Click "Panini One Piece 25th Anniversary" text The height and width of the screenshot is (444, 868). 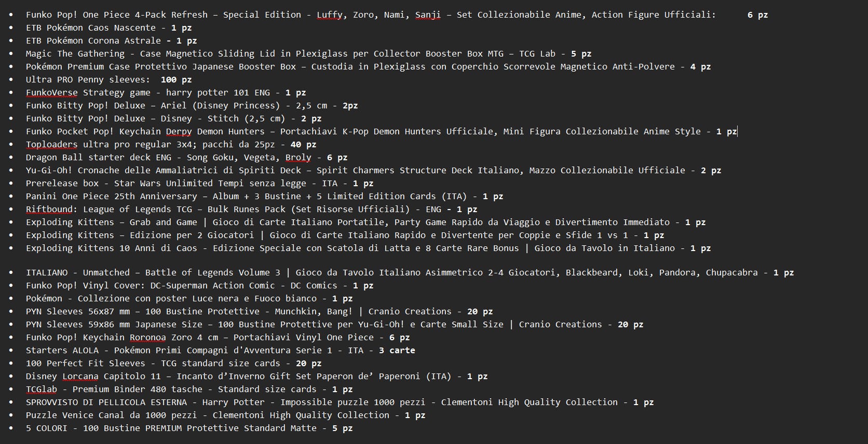tap(112, 197)
